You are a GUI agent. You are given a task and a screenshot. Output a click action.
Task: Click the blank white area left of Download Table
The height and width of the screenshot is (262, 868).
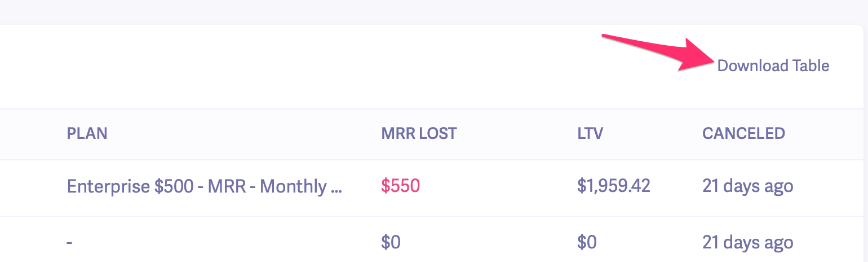[338, 66]
